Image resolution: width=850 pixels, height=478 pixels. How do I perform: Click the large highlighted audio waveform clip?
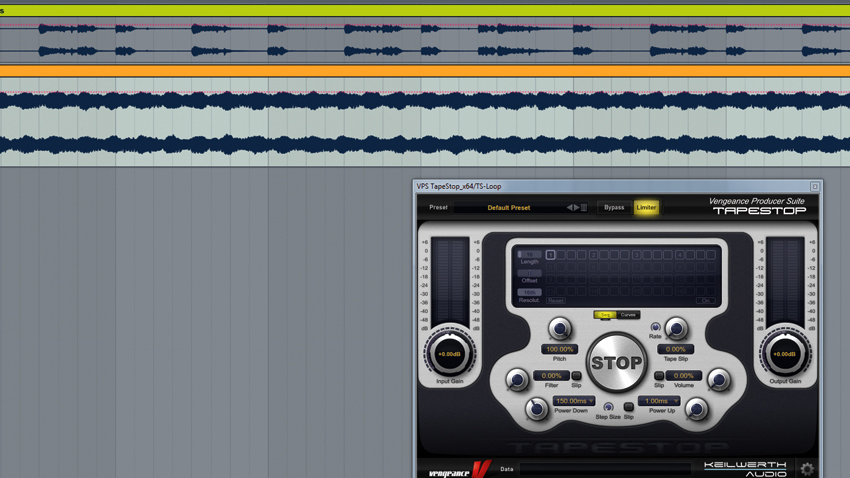point(425,122)
